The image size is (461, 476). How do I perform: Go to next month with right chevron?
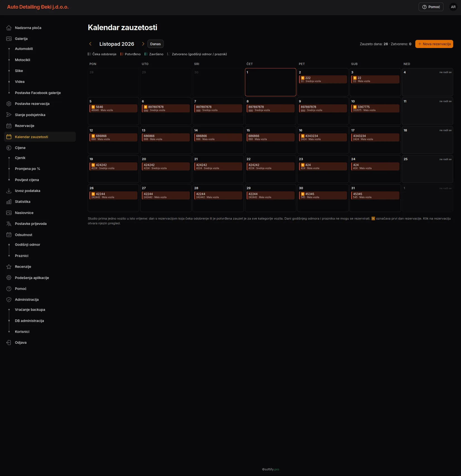pyautogui.click(x=143, y=44)
